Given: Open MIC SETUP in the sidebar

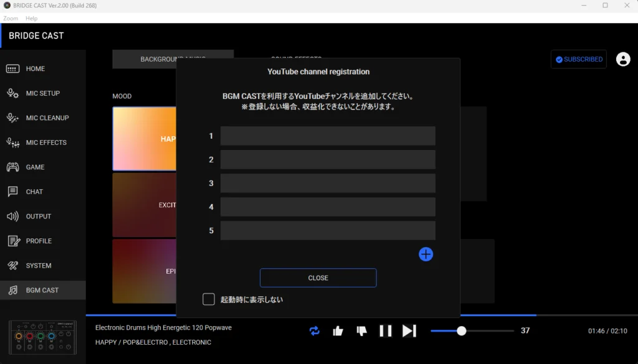Looking at the screenshot, I should pos(42,93).
